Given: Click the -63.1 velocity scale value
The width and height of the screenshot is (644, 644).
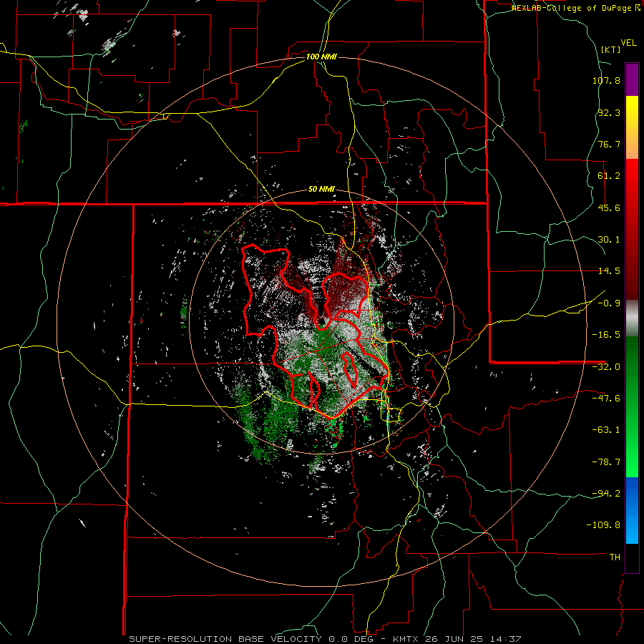Looking at the screenshot, I should coord(606,430).
